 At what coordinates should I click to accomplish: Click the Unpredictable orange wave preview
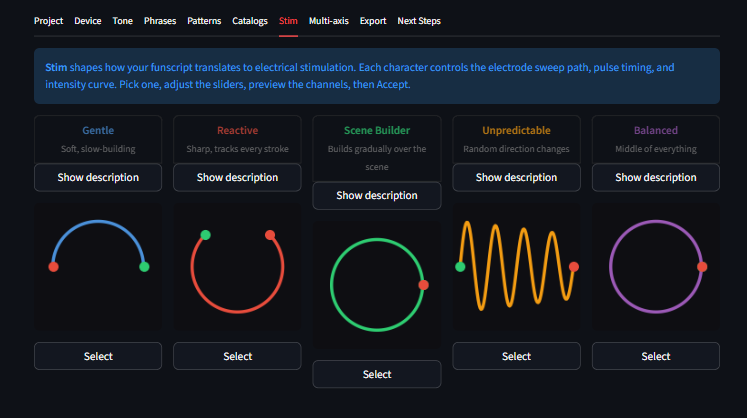(x=516, y=266)
